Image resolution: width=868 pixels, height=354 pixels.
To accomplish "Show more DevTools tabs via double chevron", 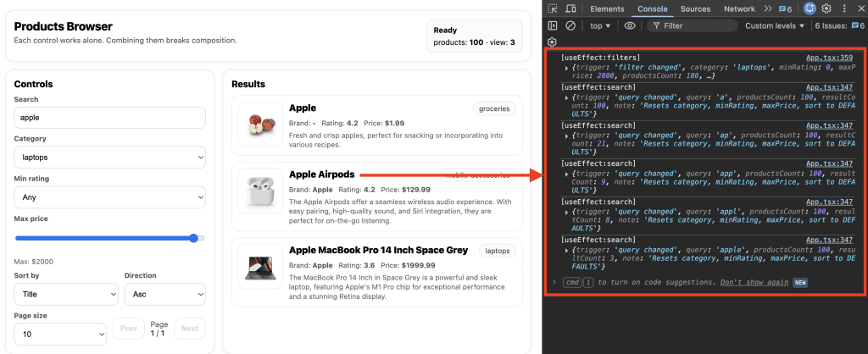I will pos(768,8).
